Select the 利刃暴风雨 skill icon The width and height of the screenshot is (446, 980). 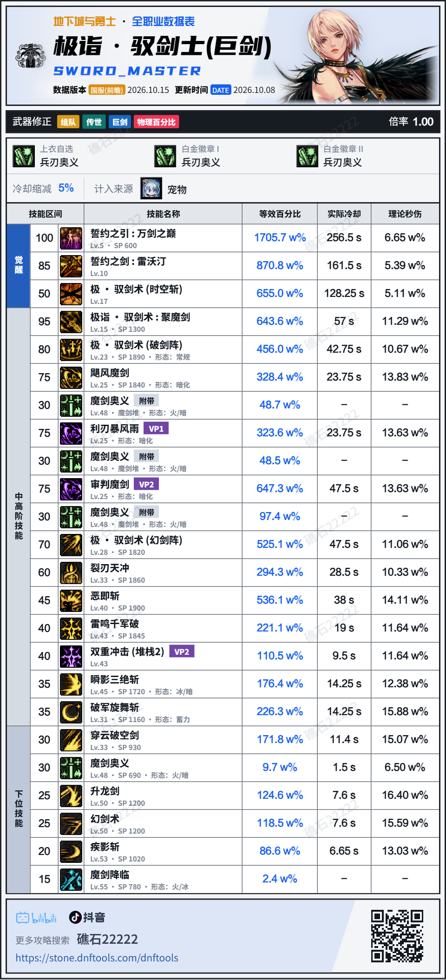click(71, 433)
